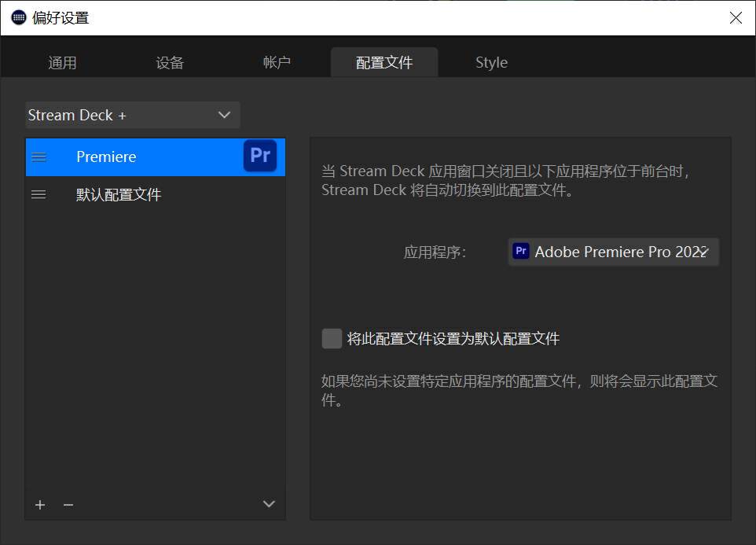Switch to the 通用 tab
Image resolution: width=756 pixels, height=545 pixels.
pyautogui.click(x=62, y=61)
